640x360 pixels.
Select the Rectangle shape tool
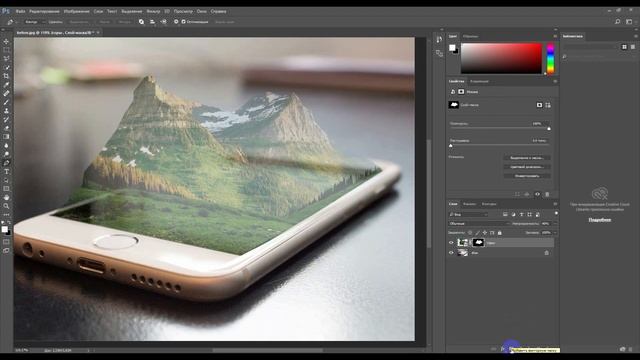(6, 189)
